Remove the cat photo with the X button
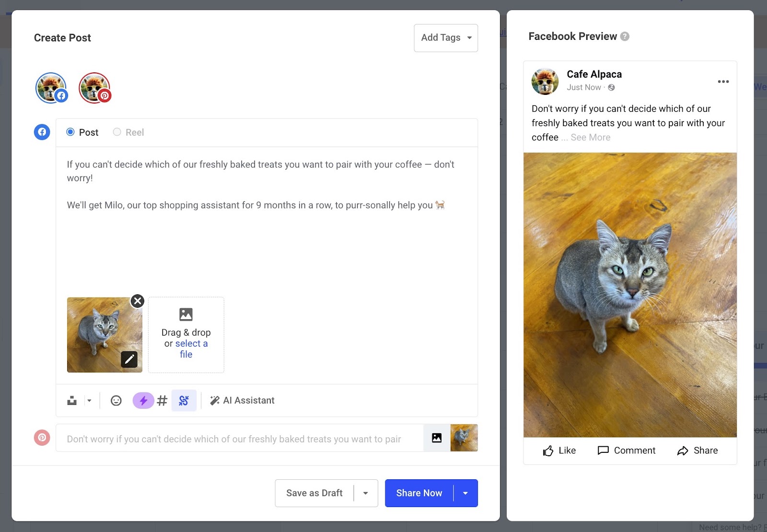This screenshot has width=767, height=532. click(x=137, y=301)
